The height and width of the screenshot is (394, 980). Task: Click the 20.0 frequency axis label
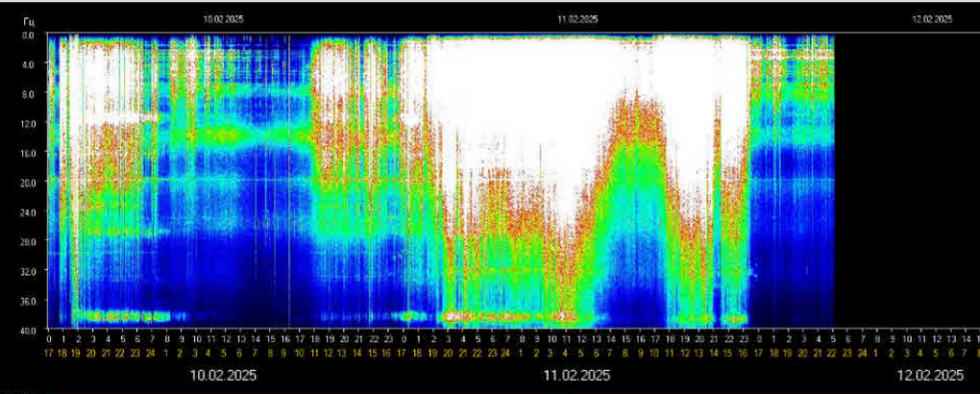[x=28, y=183]
